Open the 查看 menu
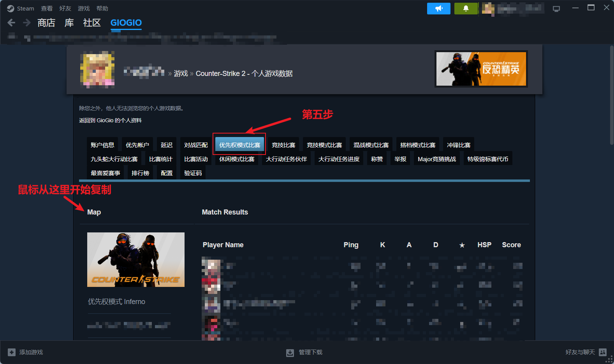 pyautogui.click(x=47, y=9)
